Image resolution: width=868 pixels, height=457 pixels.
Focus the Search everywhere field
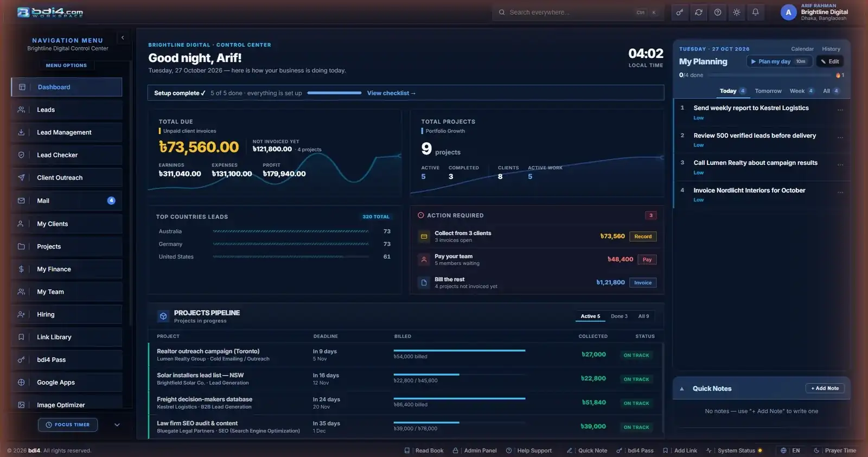point(578,12)
